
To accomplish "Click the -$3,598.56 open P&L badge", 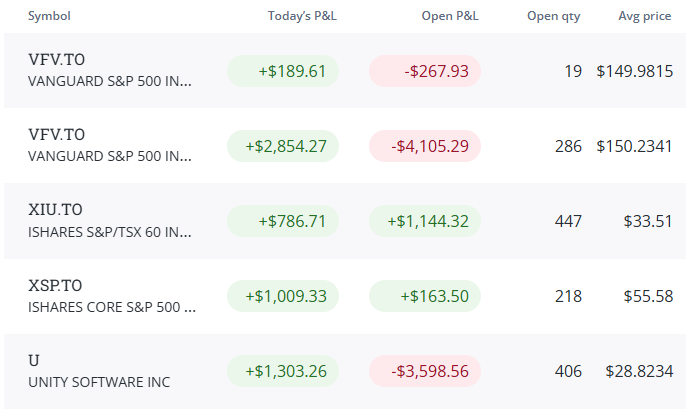I will pyautogui.click(x=425, y=371).
